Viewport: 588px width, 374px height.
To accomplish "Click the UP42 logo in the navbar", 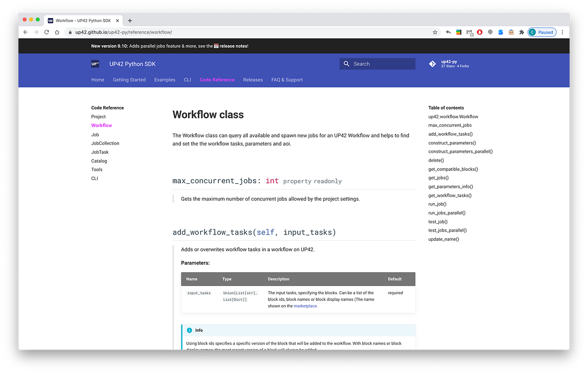I will (95, 63).
